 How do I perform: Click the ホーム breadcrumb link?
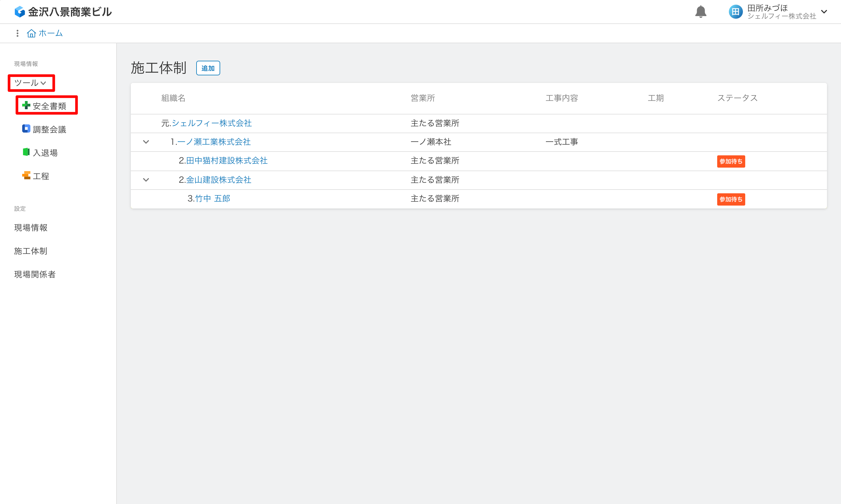tap(51, 33)
